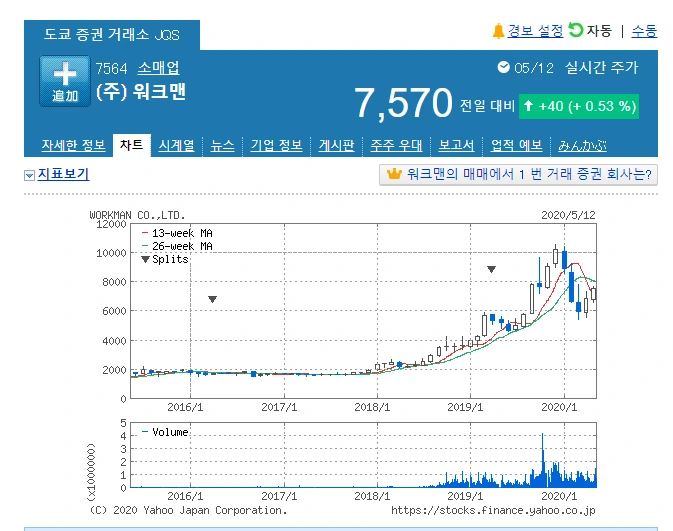Screen dimensions: 673x531
Task: Click the 실시간 주가 real-time price label
Action: coord(601,67)
